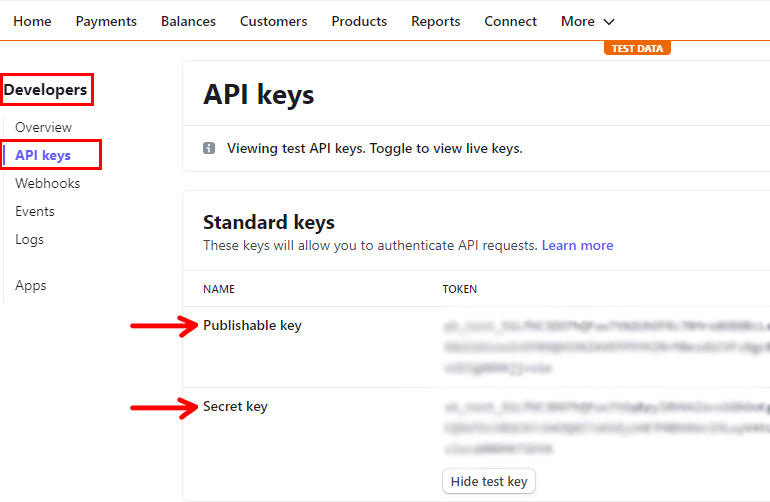Select the Products menu item
Viewport: 770px width, 502px height.
[359, 21]
